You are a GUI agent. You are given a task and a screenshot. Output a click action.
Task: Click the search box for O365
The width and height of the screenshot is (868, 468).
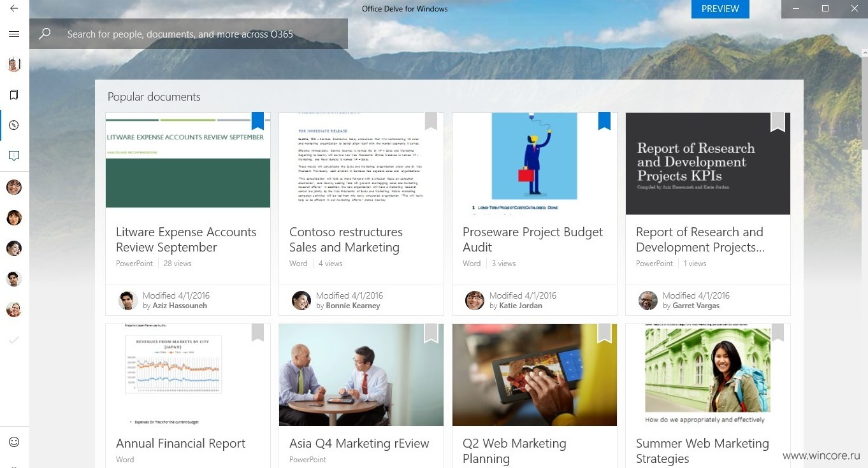click(x=189, y=34)
